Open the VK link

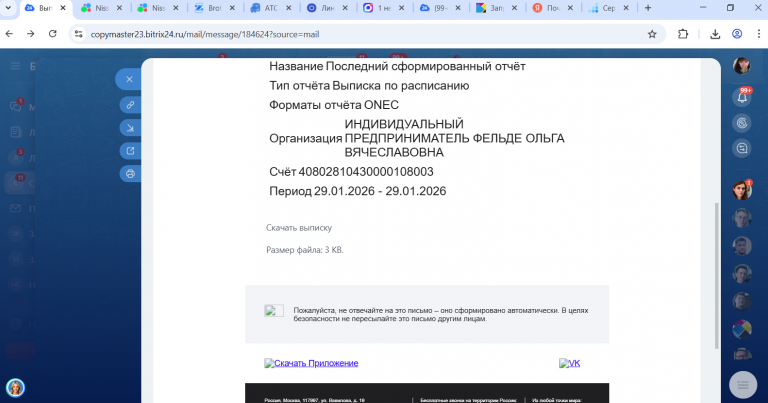569,363
